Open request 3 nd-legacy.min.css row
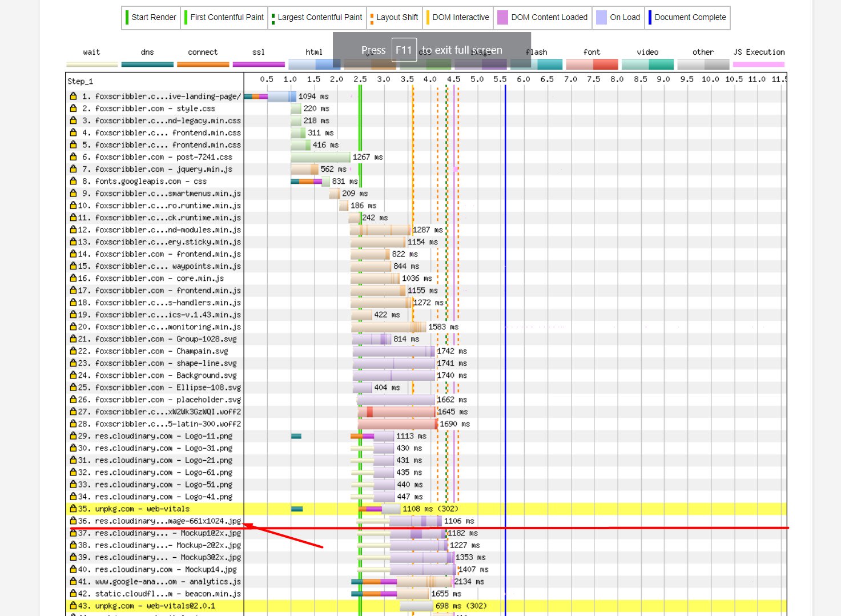Screen dimensions: 841x616 [x=426, y=120]
